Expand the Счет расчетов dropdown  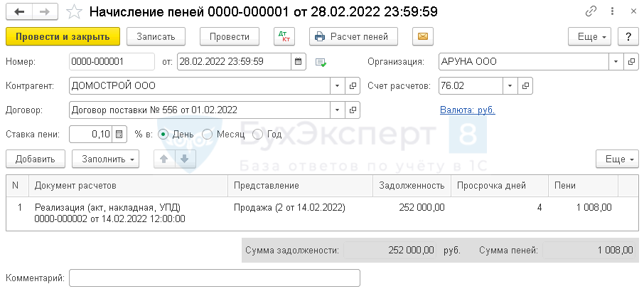(x=509, y=86)
